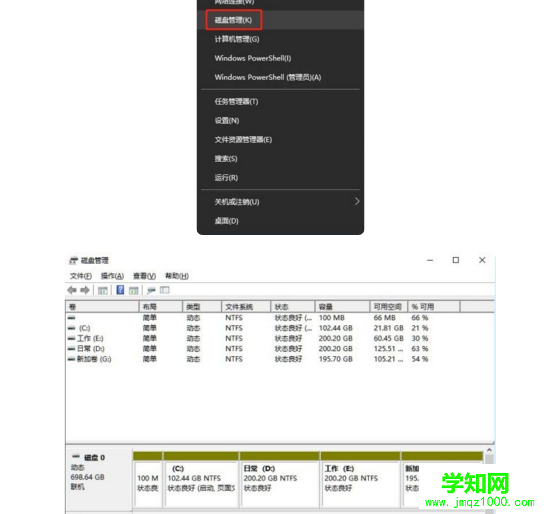Open the 帮助(H) menu
The image size is (546, 514).
[x=177, y=276]
